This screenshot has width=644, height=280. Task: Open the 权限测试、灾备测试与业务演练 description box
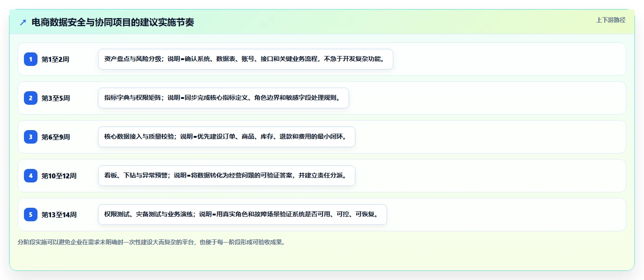point(243,215)
